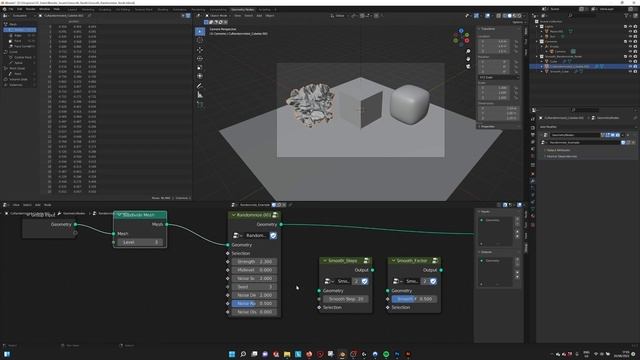Select Face Corner domain in spreadsheet
Screen dimensions: 640x360
[x=21, y=46]
